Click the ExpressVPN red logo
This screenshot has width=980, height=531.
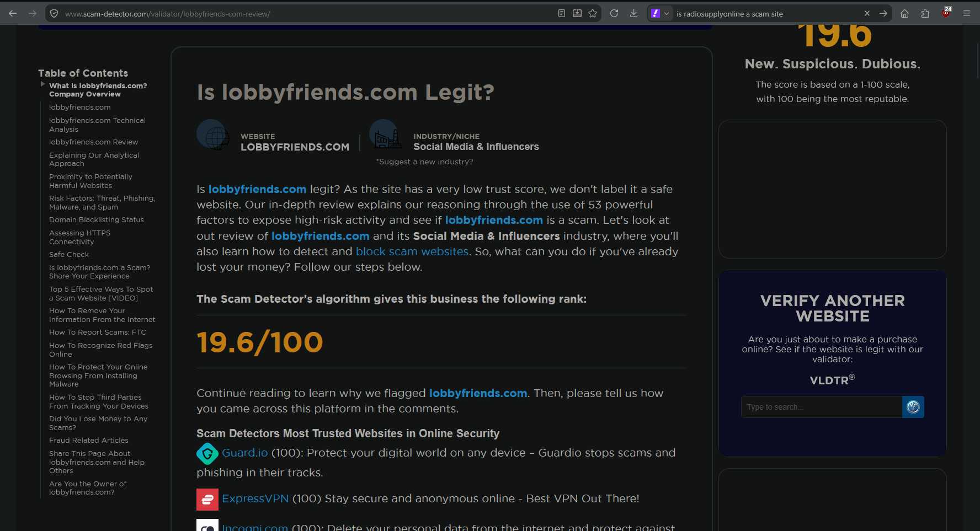click(x=207, y=500)
